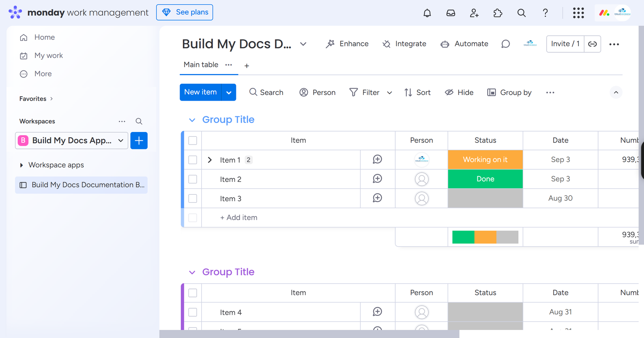
Task: Click orange Working on it status
Action: click(x=485, y=160)
